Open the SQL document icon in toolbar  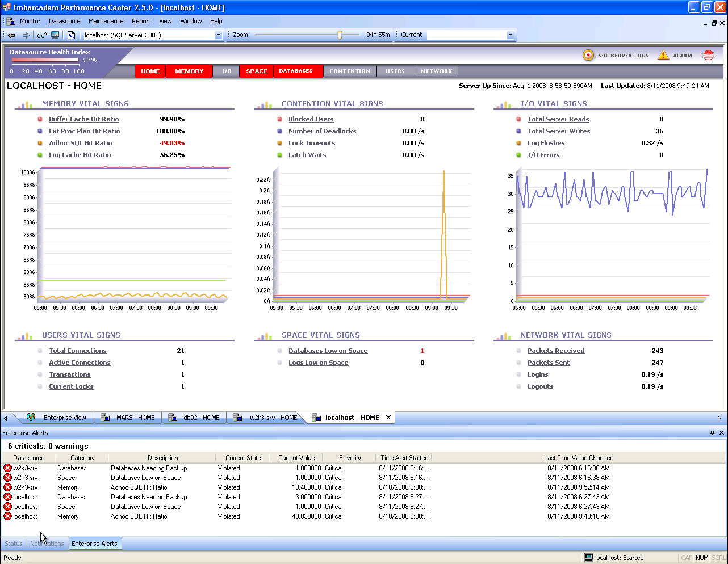click(x=71, y=35)
